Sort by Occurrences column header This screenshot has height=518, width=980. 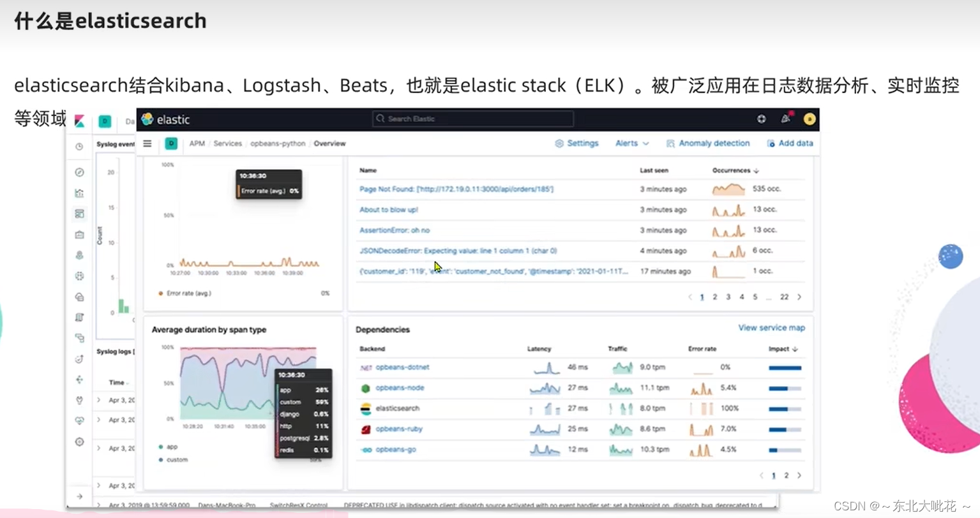[x=735, y=170]
